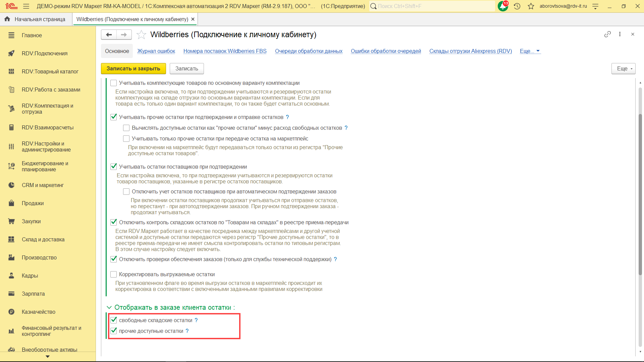Add this form to favorites star
This screenshot has height=362, width=644.
coord(141,35)
